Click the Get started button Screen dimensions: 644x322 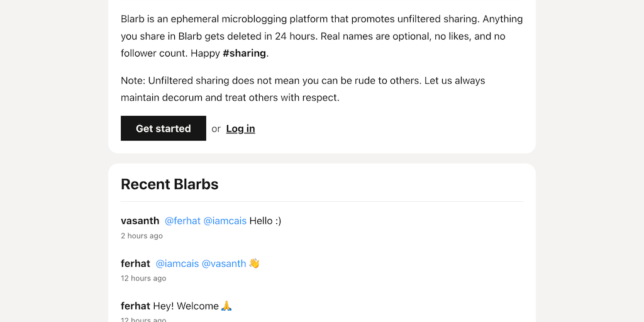(164, 128)
